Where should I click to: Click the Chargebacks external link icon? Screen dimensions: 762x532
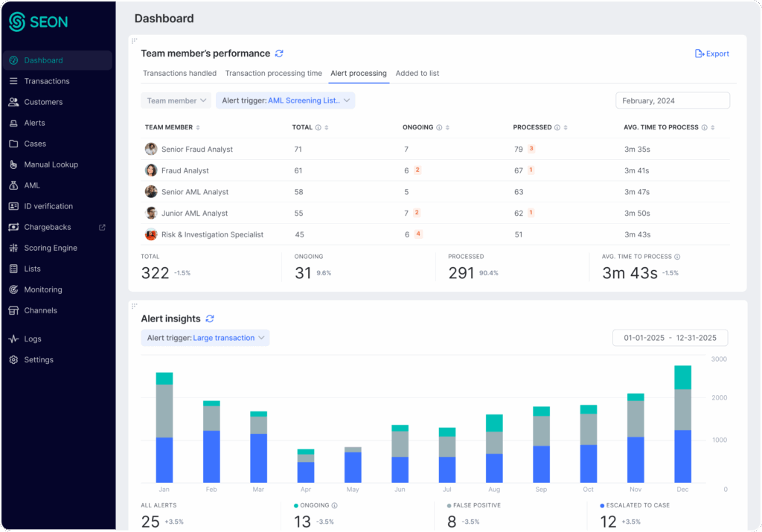(102, 227)
